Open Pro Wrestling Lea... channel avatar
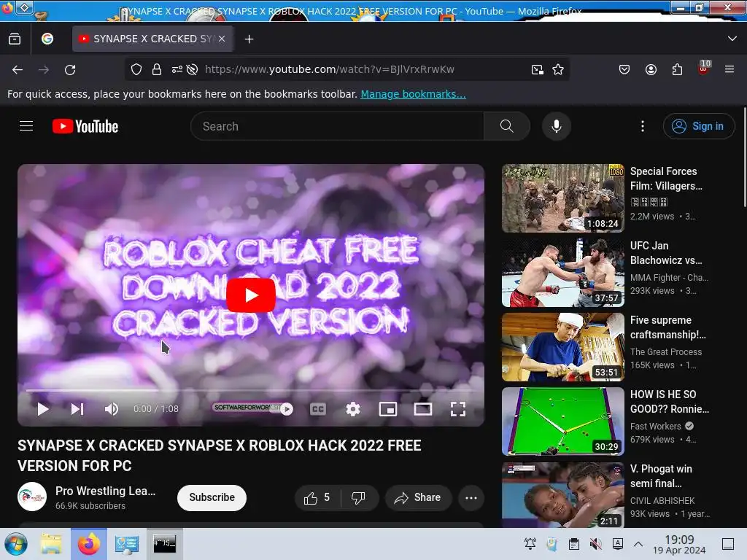 pos(32,497)
